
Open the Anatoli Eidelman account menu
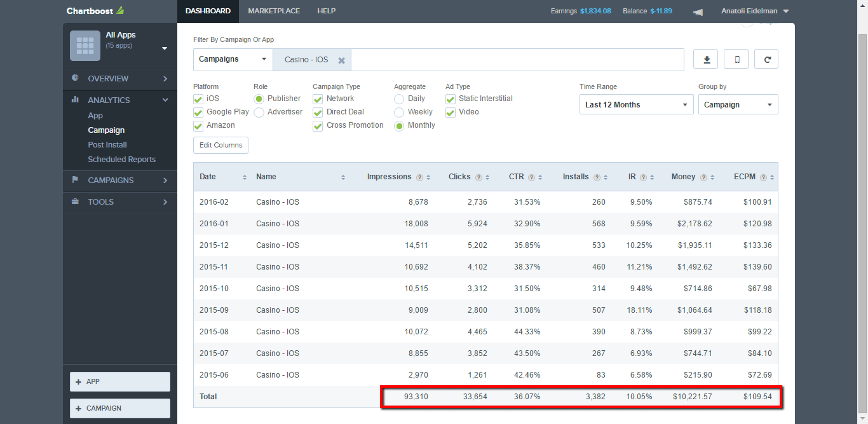[x=755, y=11]
